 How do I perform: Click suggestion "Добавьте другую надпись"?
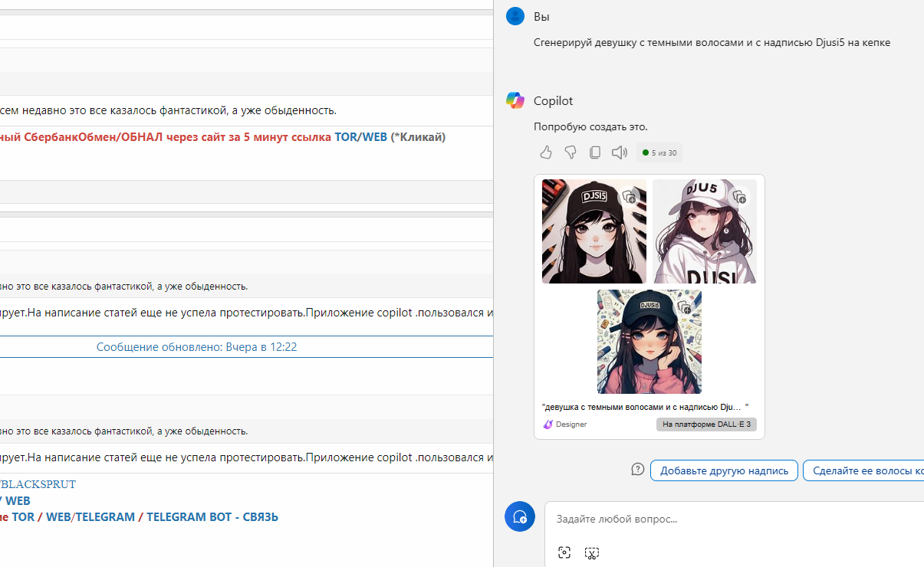coord(724,470)
